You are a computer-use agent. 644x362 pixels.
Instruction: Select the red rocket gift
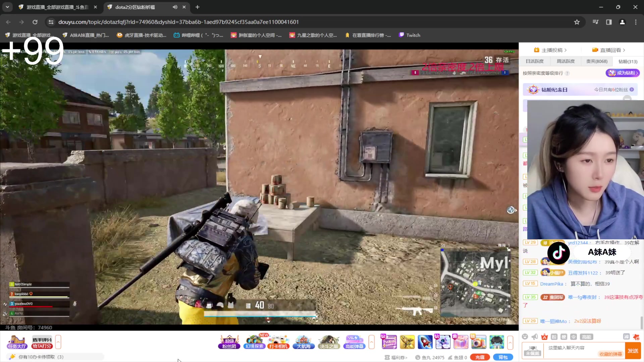click(425, 342)
